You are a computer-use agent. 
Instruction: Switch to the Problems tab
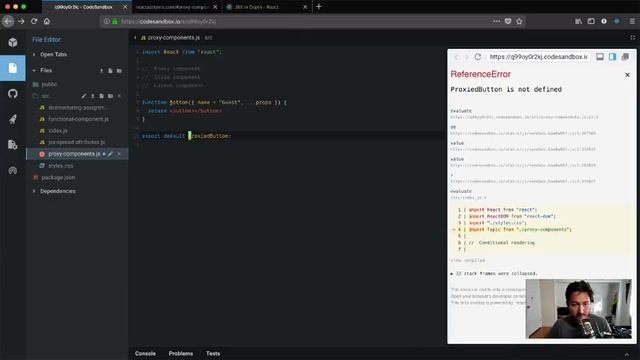click(181, 353)
